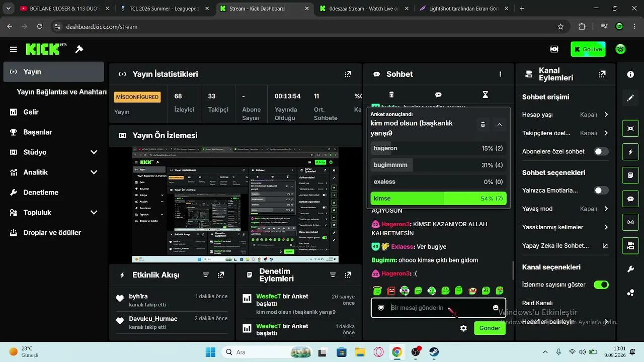The width and height of the screenshot is (644, 362).
Task: Click the pencil edit icon in right rail
Action: [630, 98]
